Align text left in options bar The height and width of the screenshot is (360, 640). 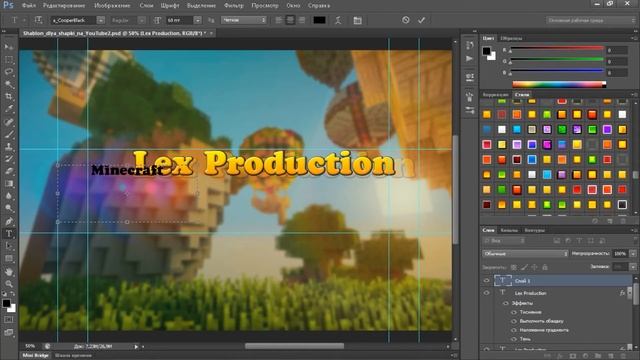pos(279,20)
